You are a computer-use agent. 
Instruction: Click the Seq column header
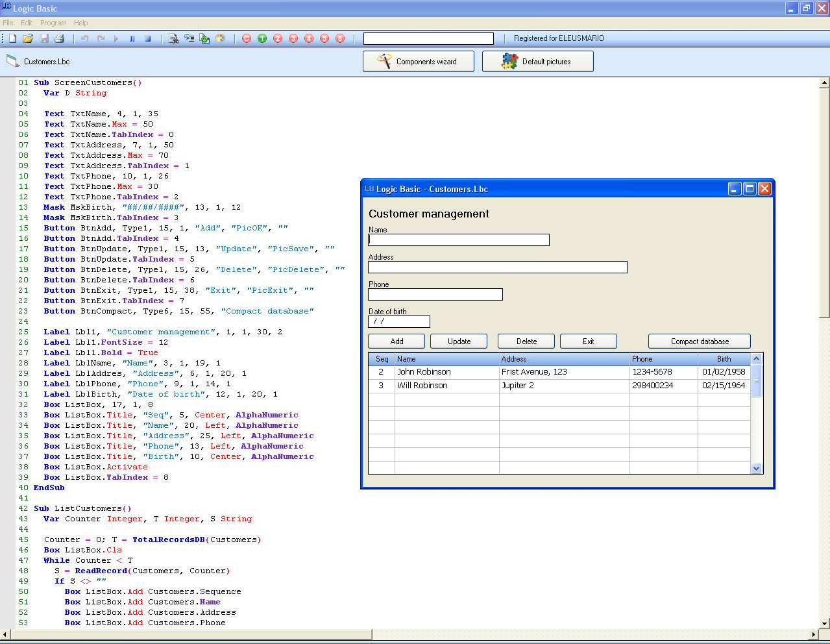[382, 359]
